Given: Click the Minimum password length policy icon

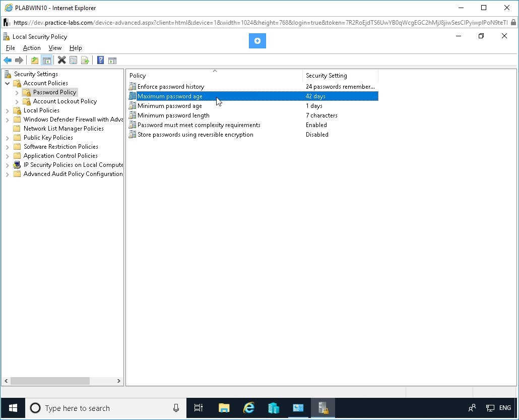Looking at the screenshot, I should pos(133,115).
